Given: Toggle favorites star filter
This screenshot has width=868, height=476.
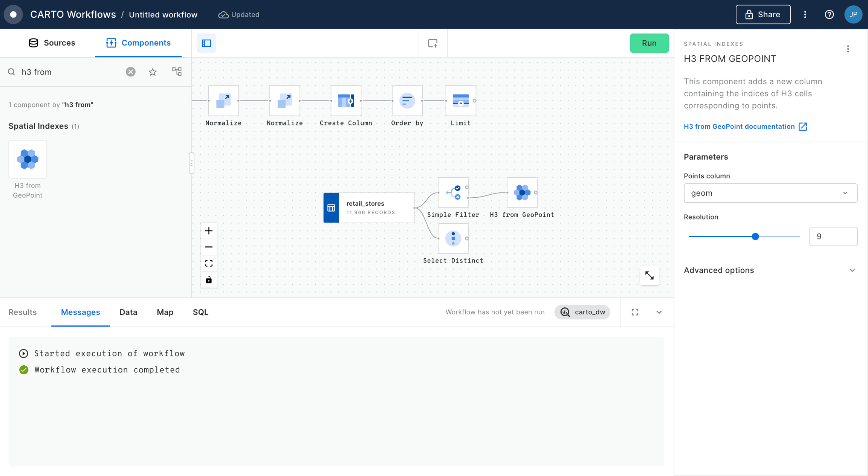Looking at the screenshot, I should click(153, 72).
